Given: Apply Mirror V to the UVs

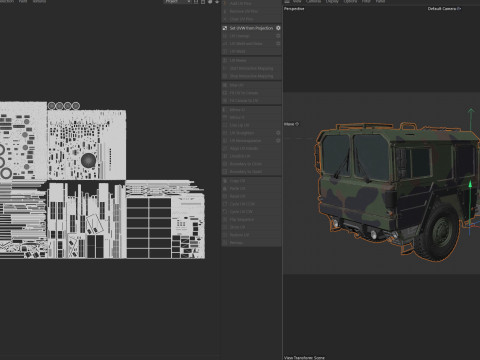Looking at the screenshot, I should 252,117.
